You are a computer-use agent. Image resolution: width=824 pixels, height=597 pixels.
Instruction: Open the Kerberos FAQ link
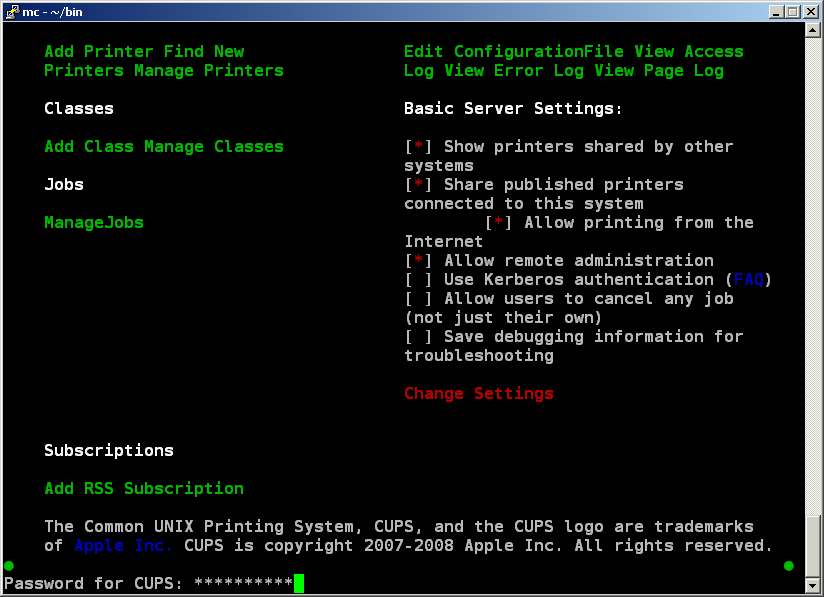(749, 280)
